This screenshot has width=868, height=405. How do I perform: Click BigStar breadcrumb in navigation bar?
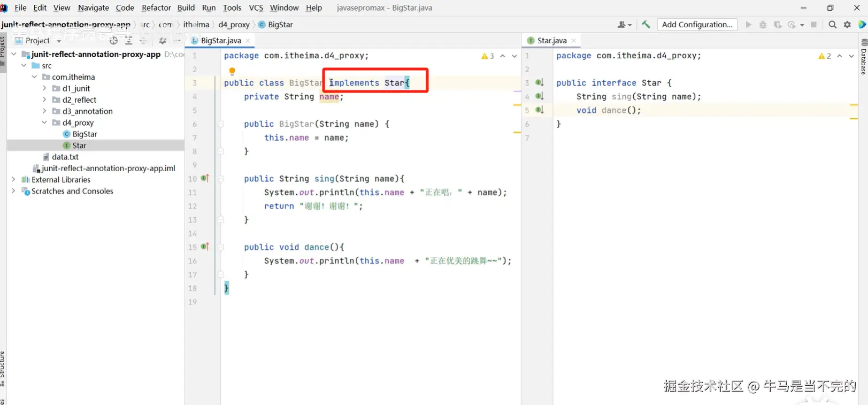point(276,25)
